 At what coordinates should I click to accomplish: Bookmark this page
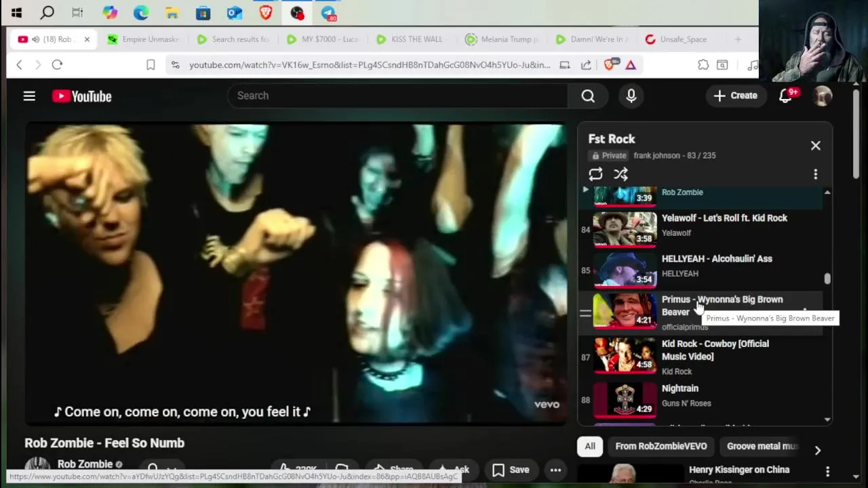coord(151,64)
